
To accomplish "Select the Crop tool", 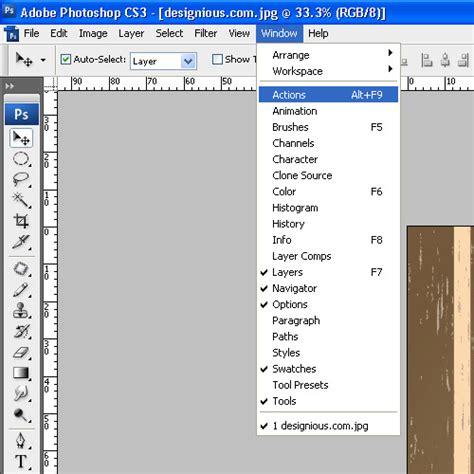I will tap(21, 221).
